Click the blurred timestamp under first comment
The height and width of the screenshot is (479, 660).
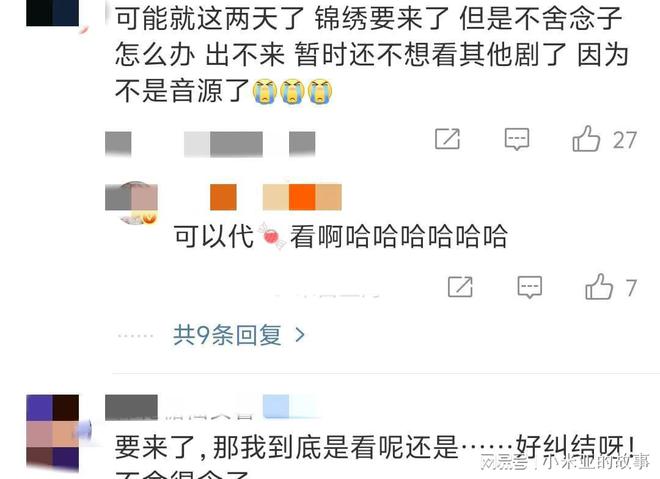pyautogui.click(x=210, y=144)
